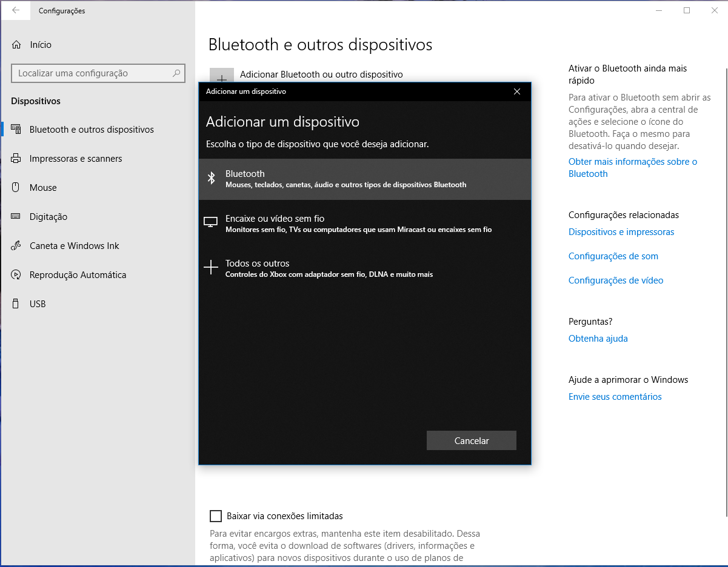Click the Localizar uma configuração search field
This screenshot has height=567, width=728.
(98, 73)
